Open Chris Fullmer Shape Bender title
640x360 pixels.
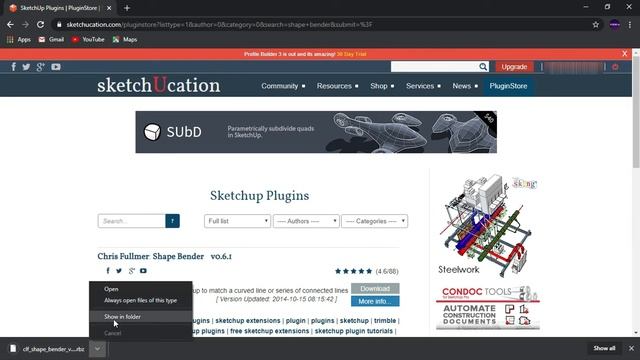[164, 256]
